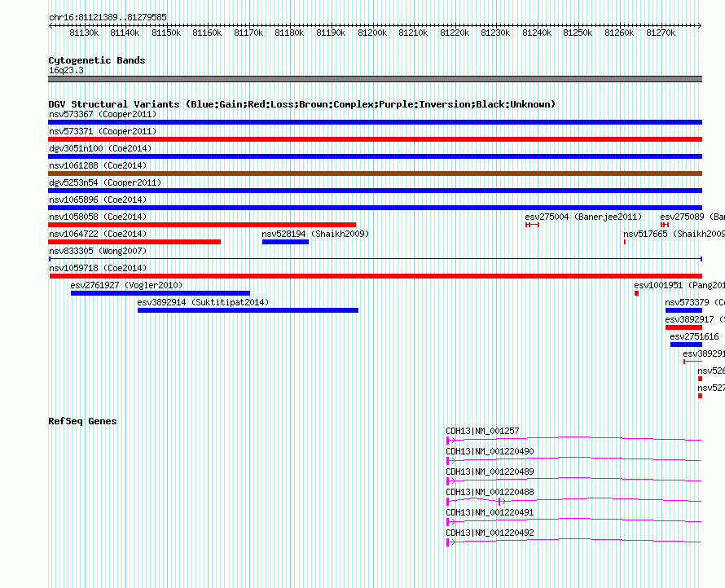Click the dgv5253n54 (Cooper2011) blue bar
Image resolution: width=725 pixels, height=588 pixels.
point(375,191)
